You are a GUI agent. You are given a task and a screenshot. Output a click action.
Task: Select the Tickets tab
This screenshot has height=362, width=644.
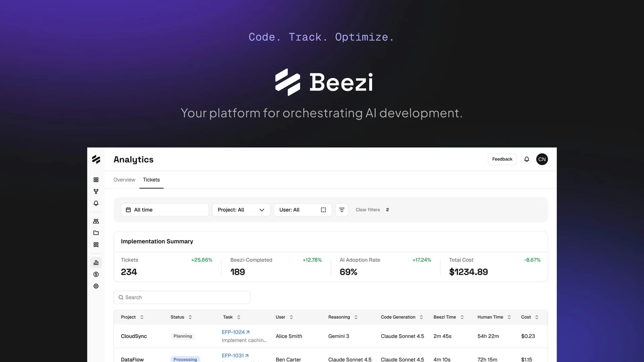click(x=151, y=180)
